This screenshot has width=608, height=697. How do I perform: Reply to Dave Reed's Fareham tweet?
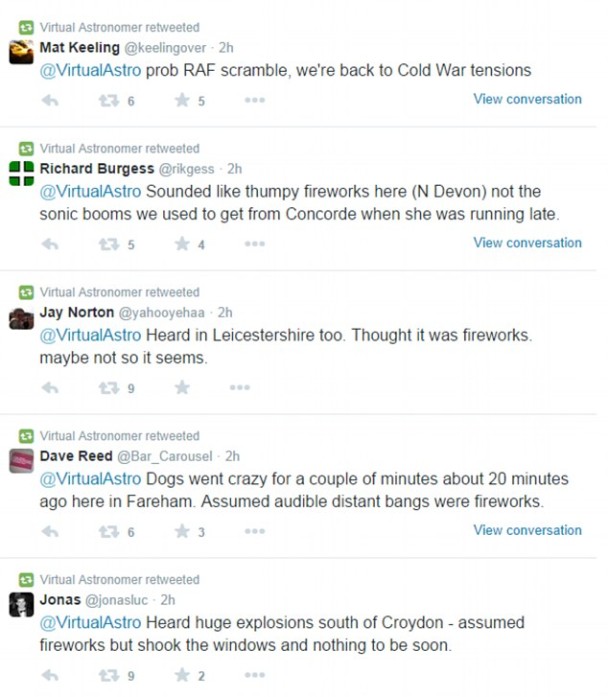coord(49,532)
